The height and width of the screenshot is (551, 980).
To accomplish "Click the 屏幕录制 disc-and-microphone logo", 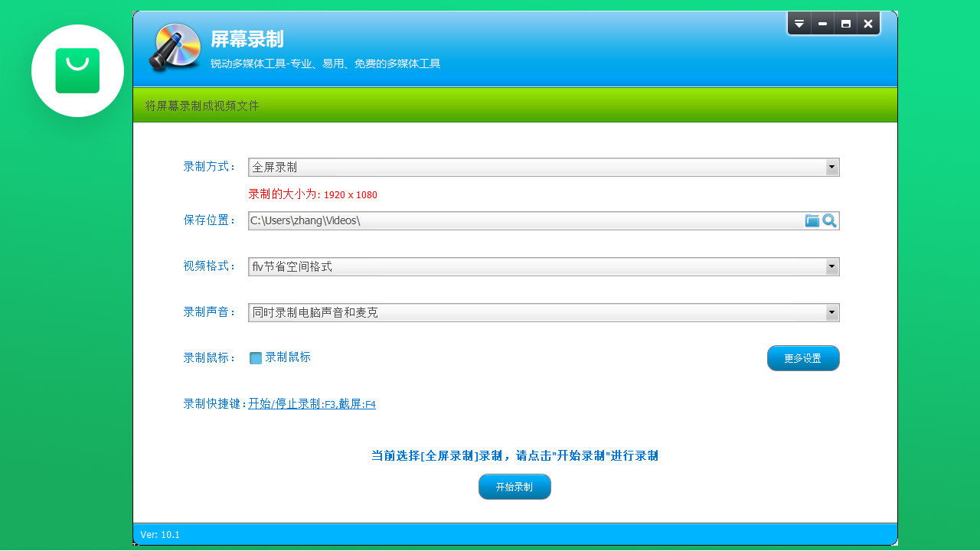I will [x=175, y=47].
